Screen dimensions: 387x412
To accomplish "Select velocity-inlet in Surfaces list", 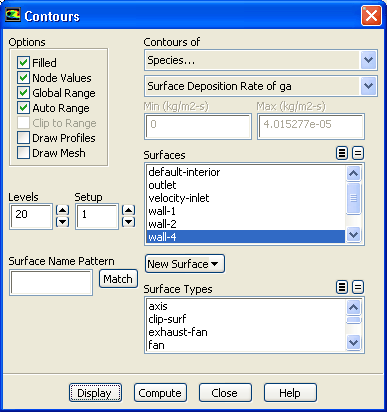I will [x=246, y=198].
